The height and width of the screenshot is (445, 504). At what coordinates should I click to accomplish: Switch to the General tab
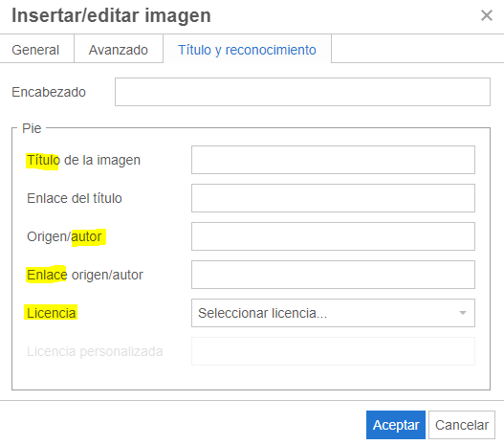tap(36, 49)
